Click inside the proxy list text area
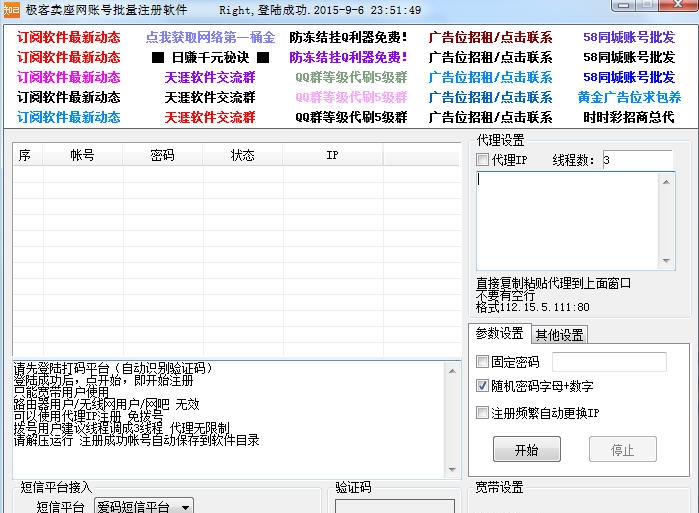699x513 pixels. tap(567, 220)
